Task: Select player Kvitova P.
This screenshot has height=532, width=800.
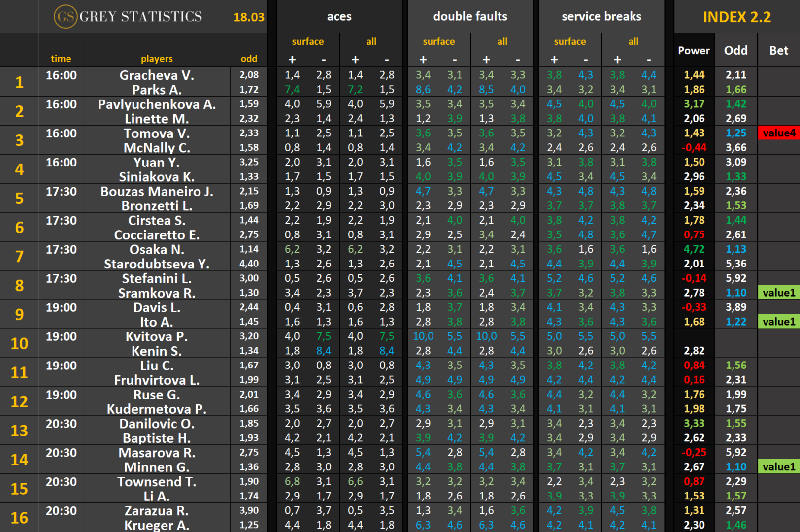Action: (x=157, y=337)
